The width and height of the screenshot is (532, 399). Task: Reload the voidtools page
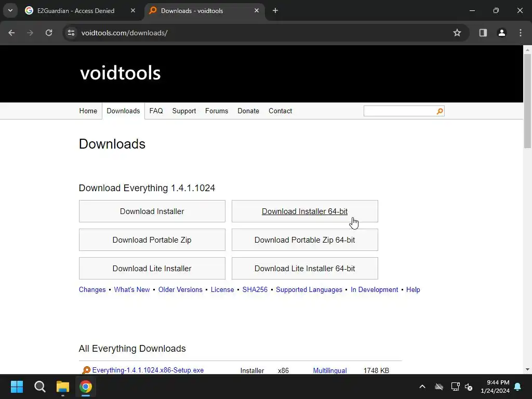coord(49,33)
